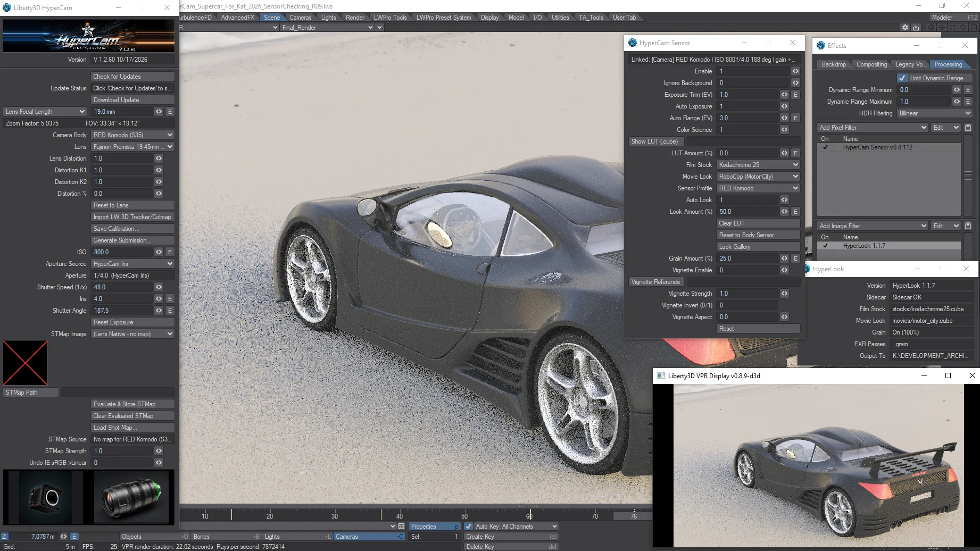Open envelope E button for Lens Focal Length
Image resolution: width=980 pixels, height=551 pixels.
[170, 112]
